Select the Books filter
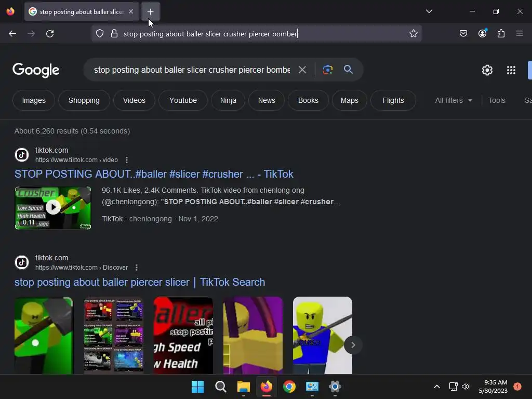532x399 pixels. point(308,100)
